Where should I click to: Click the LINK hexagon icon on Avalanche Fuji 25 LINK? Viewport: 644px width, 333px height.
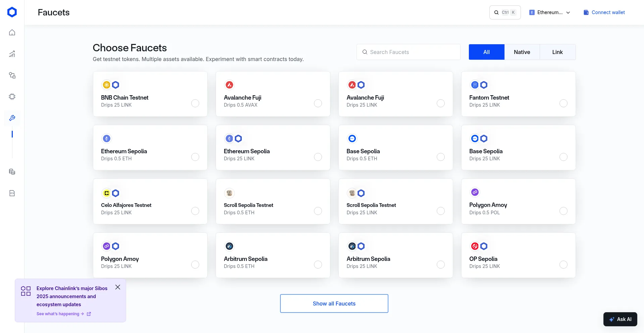point(361,85)
